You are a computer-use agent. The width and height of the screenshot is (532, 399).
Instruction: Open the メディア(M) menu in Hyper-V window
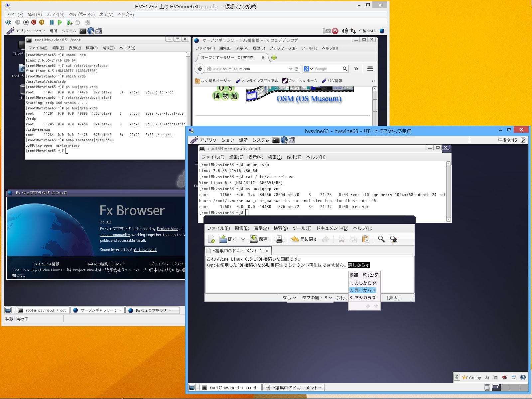[55, 15]
